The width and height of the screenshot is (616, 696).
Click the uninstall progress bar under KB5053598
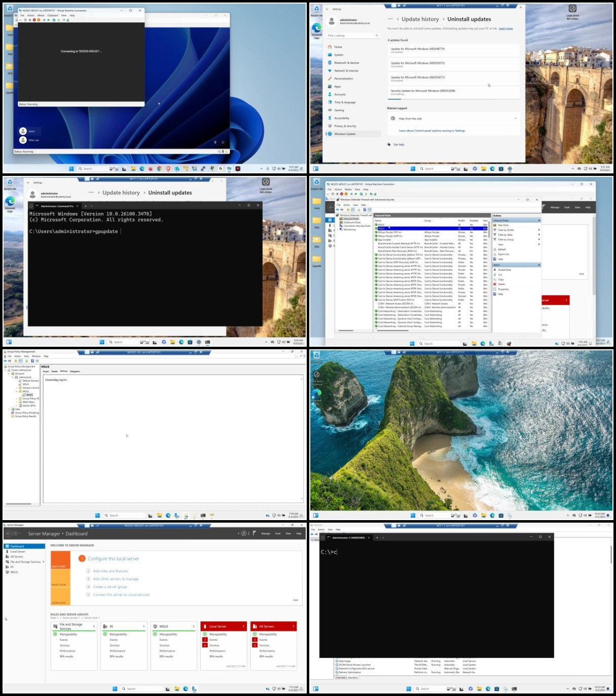coord(455,98)
